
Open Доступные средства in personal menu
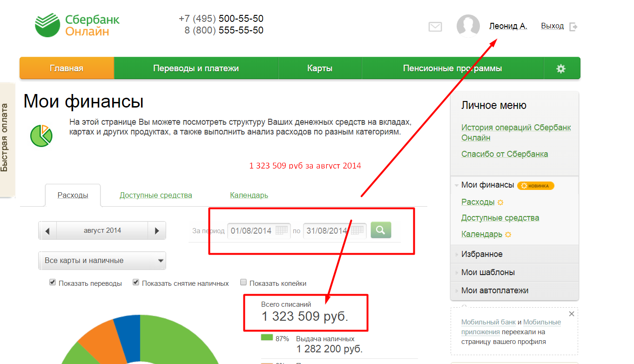pyautogui.click(x=500, y=218)
